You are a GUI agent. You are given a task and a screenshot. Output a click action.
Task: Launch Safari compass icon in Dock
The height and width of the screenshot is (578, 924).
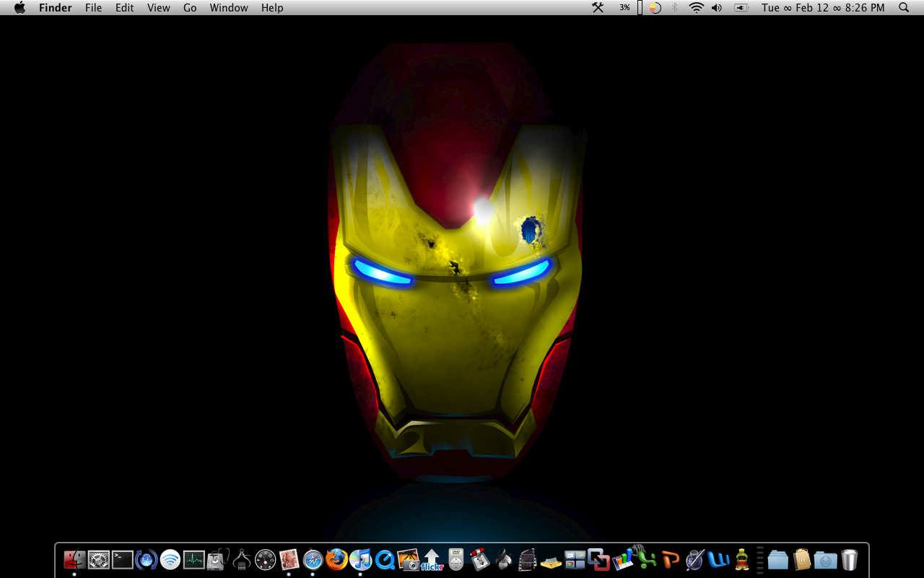tap(313, 559)
